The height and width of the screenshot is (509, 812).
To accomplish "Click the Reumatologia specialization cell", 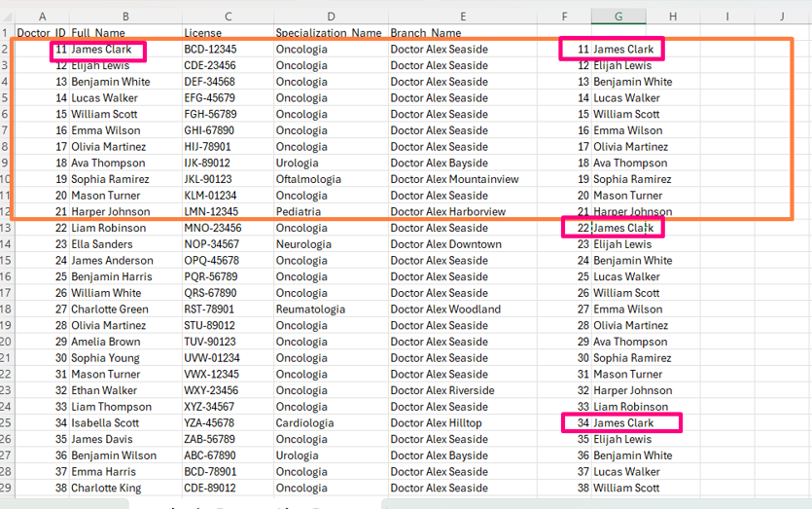I will pos(310,309).
